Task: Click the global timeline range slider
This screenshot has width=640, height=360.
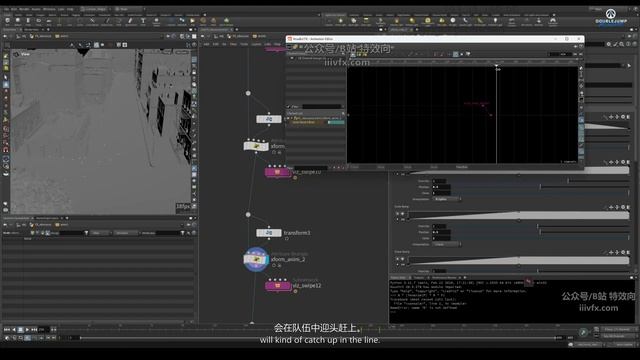Action: pos(318,338)
